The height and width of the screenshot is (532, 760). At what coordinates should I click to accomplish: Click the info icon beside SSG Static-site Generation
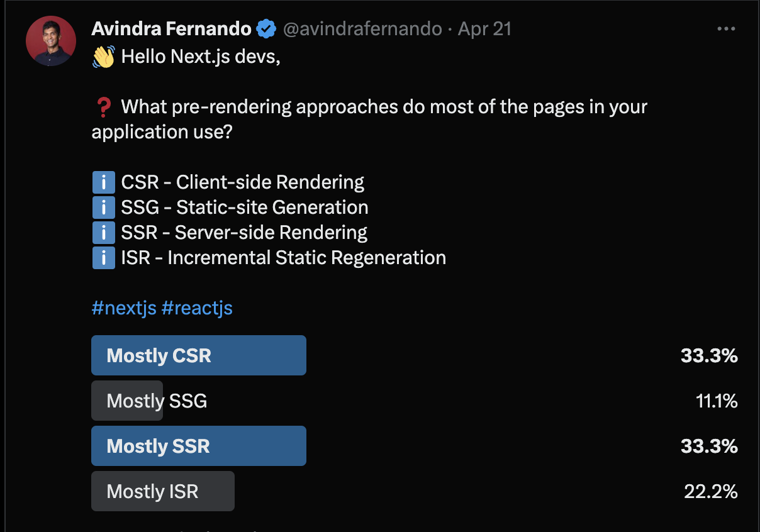coord(104,207)
